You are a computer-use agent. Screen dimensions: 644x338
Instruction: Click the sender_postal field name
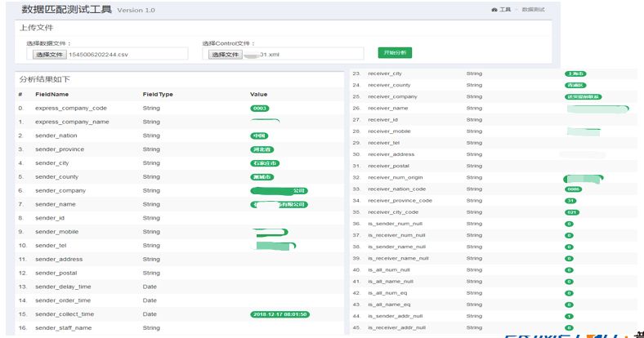click(x=56, y=274)
